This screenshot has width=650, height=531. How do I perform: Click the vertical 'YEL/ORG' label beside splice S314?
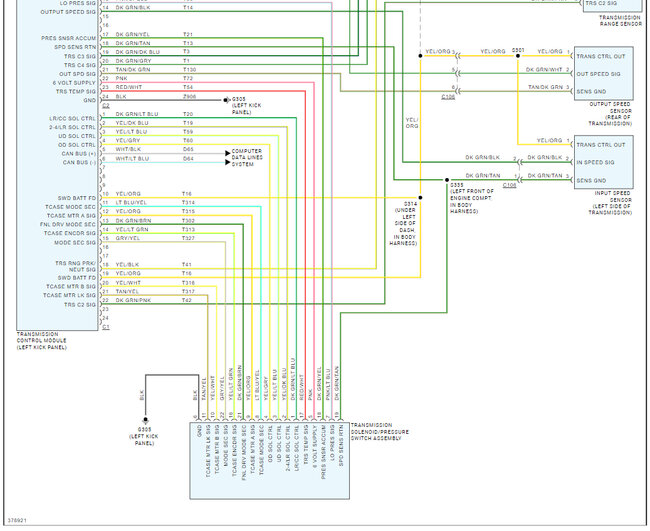pos(412,123)
